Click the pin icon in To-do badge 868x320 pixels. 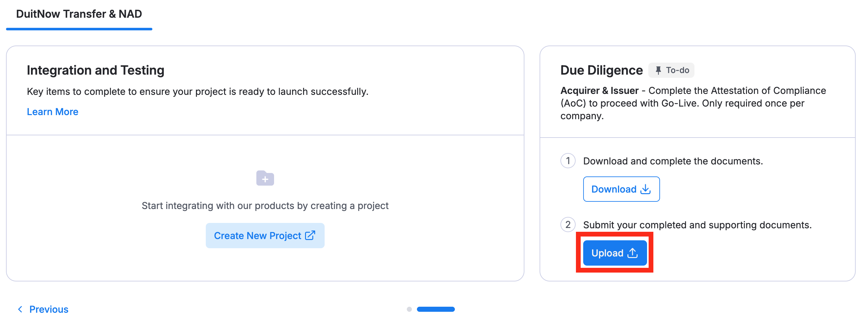click(x=658, y=70)
